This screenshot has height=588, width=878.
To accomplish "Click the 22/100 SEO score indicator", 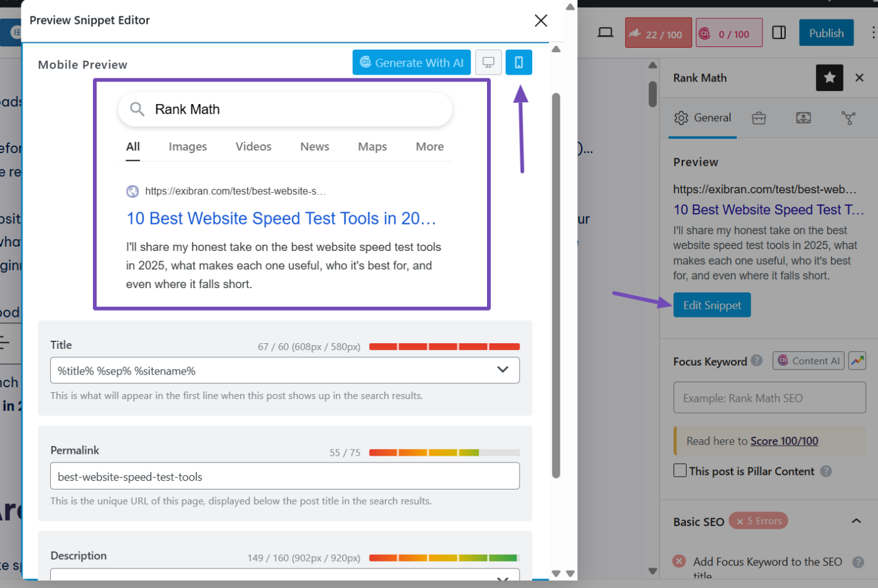I will coord(658,32).
